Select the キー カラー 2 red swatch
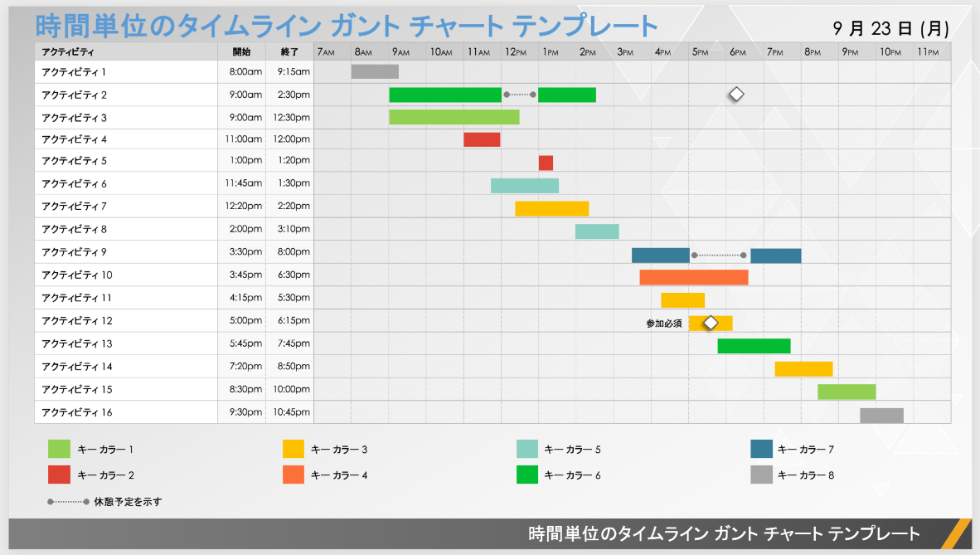Screen dimensions: 980x555 point(59,475)
